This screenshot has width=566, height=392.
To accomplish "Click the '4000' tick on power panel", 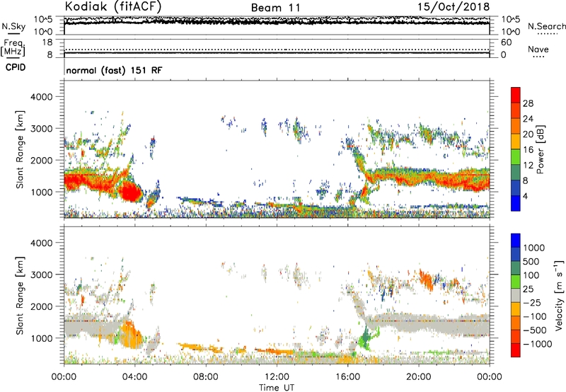I will tap(41, 97).
